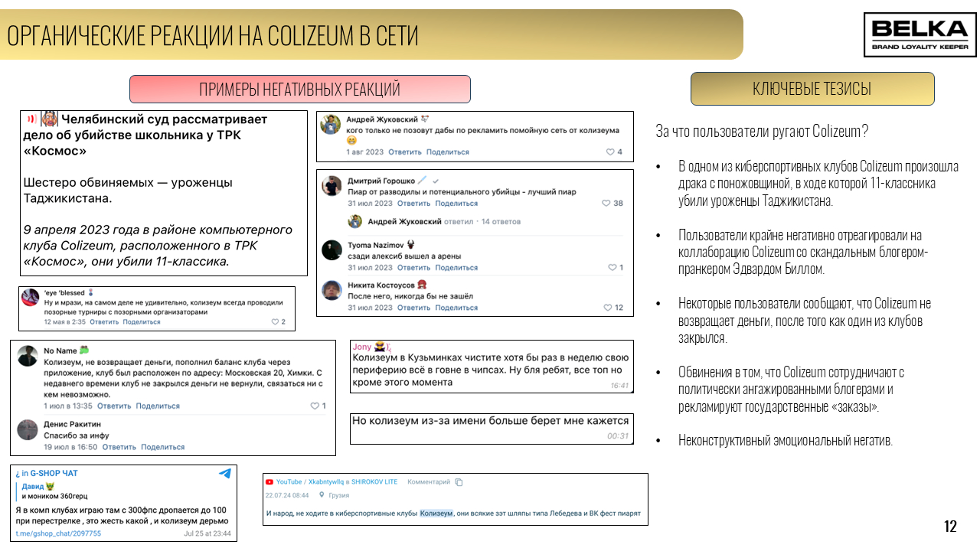Click the BELKA Brand Loyalty Keeper logo

click(x=920, y=34)
